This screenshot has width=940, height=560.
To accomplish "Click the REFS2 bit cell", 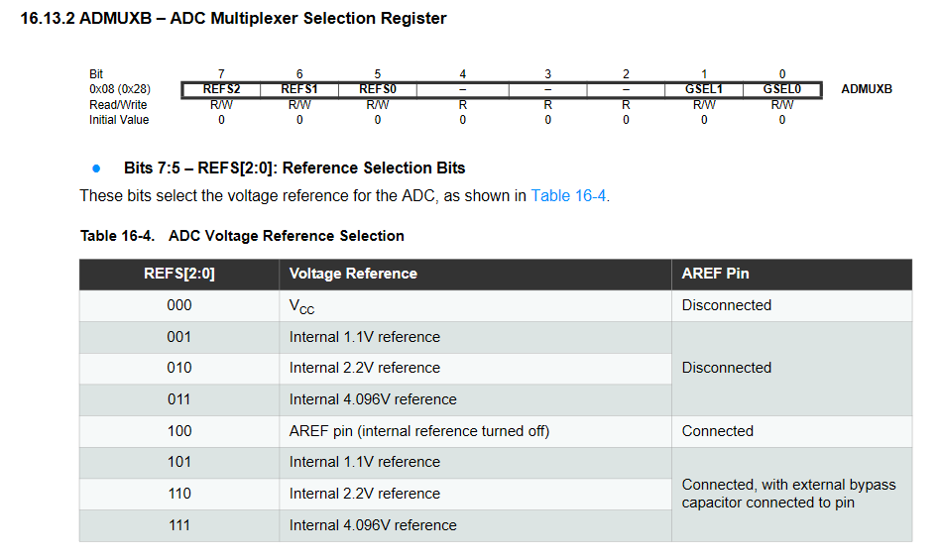I will click(x=221, y=89).
